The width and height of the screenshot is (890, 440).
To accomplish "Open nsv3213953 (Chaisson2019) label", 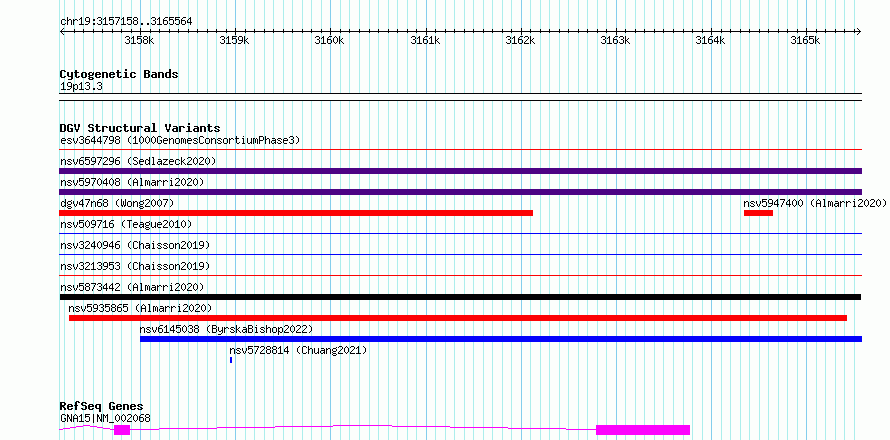I will tap(135, 266).
